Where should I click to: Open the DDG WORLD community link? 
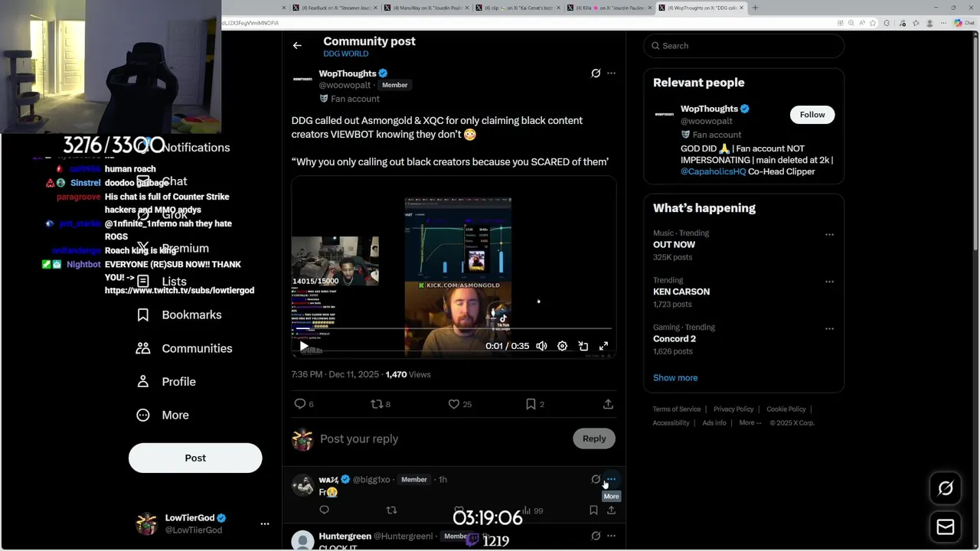[x=345, y=54]
